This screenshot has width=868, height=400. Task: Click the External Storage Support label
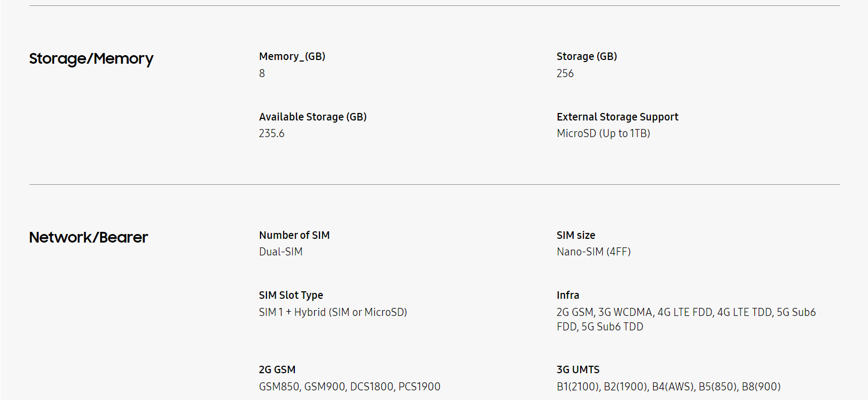[x=617, y=117]
